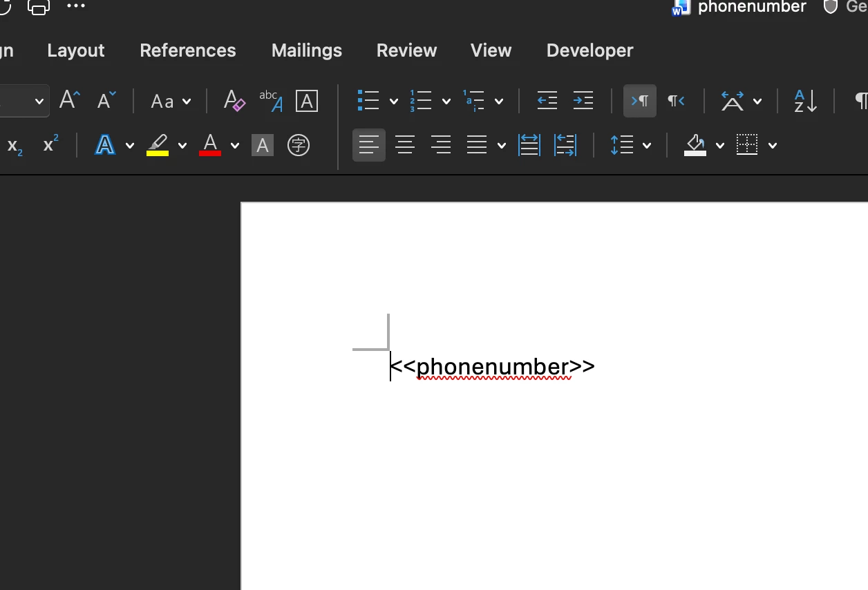Open Line and Paragraph Spacing
Viewport: 868px width, 590px height.
622,145
